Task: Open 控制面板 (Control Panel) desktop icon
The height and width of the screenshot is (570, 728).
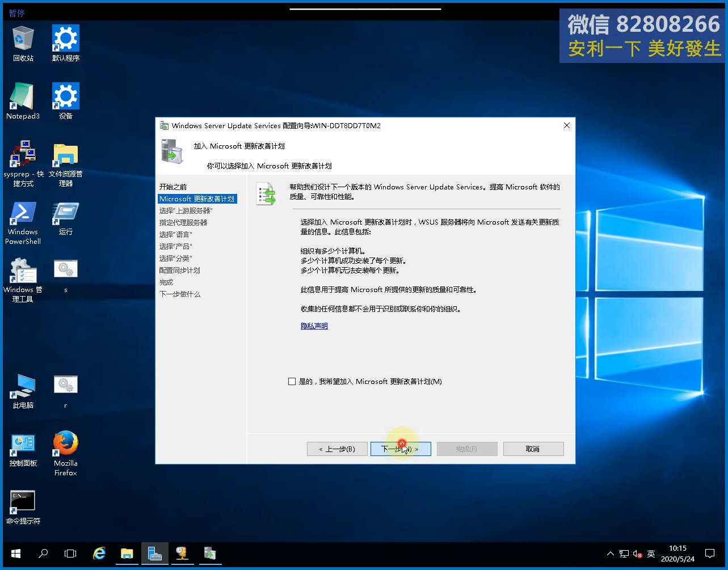Action: (x=23, y=449)
